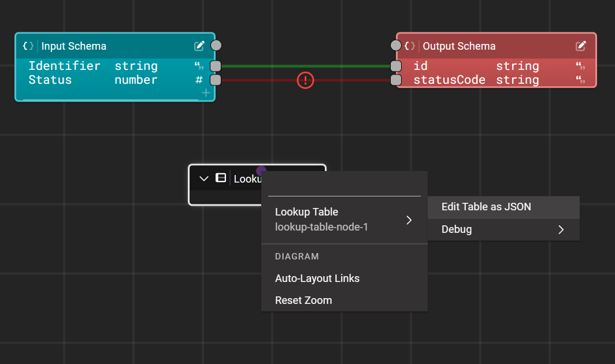Expand the Lookup Table submenu arrow
Image resolution: width=615 pixels, height=364 pixels.
(x=409, y=220)
